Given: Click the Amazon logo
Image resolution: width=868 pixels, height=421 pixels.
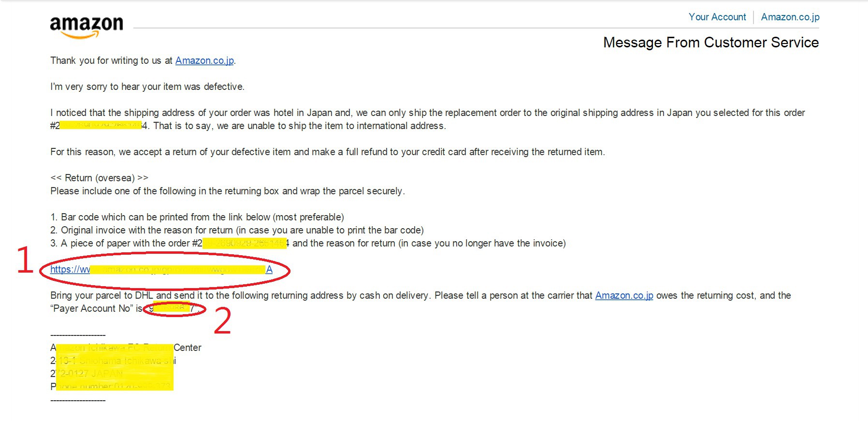Looking at the screenshot, I should point(87,27).
